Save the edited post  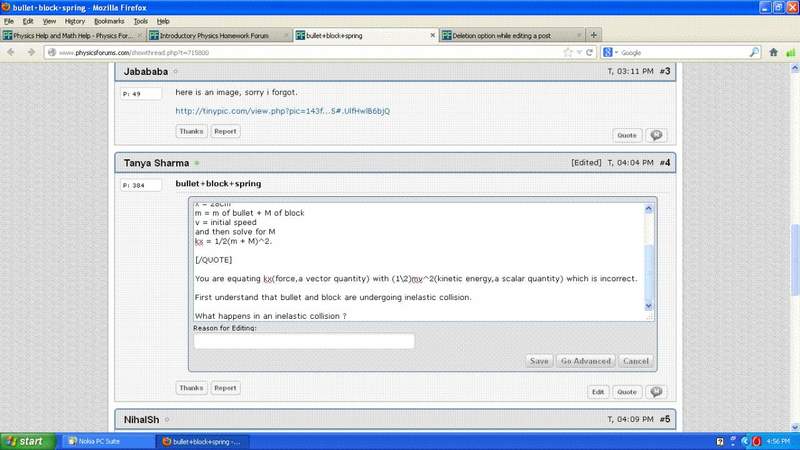[539, 361]
